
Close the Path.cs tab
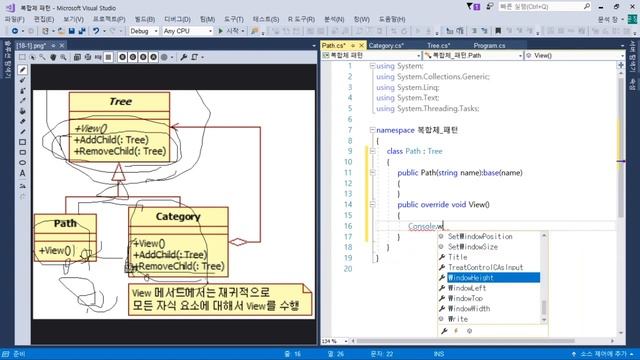(x=361, y=45)
